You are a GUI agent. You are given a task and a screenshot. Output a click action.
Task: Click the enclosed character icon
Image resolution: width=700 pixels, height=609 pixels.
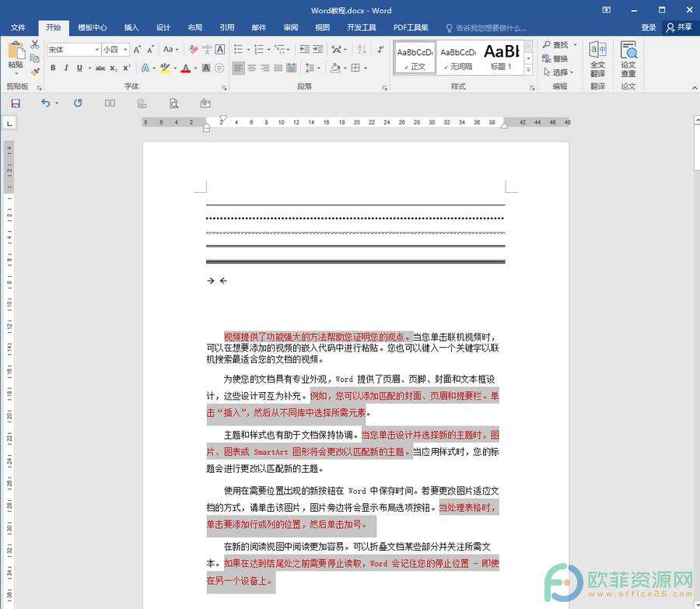[219, 68]
